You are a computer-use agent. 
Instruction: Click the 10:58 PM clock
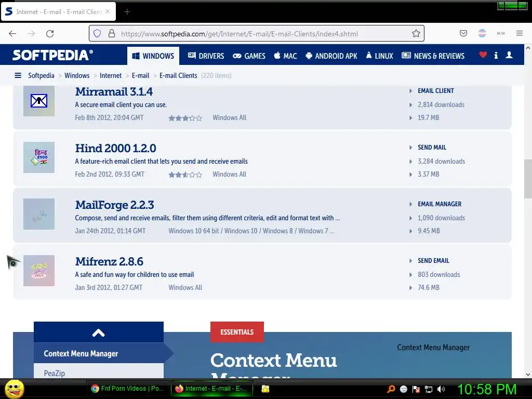tap(487, 389)
